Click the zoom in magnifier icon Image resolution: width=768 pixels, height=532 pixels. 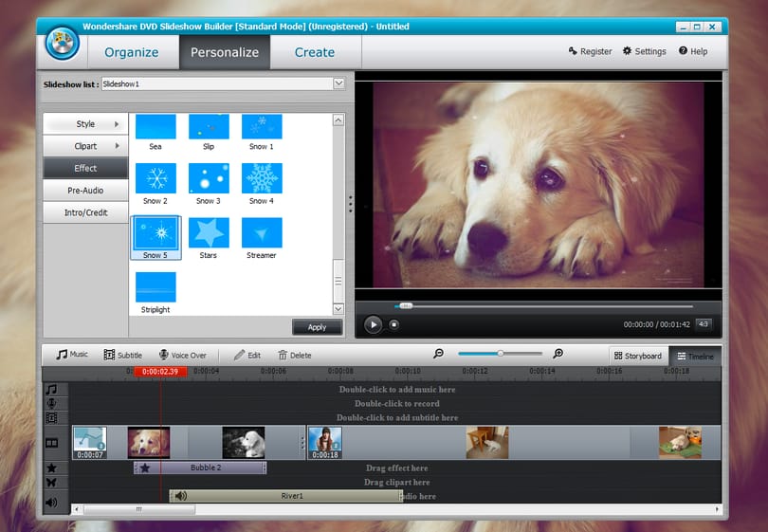coord(558,353)
